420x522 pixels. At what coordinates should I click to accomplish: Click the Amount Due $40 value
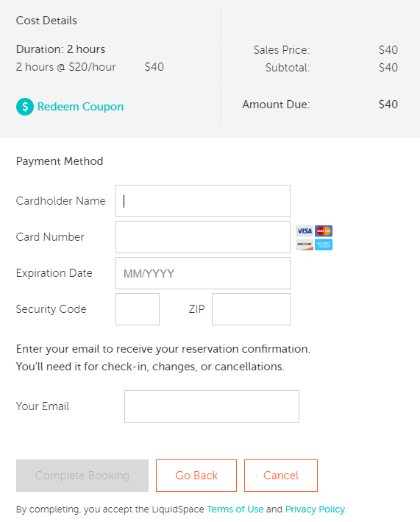(388, 105)
